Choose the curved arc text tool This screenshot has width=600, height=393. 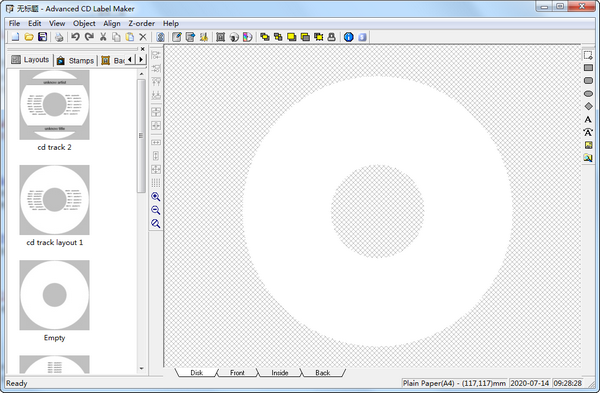click(x=588, y=132)
